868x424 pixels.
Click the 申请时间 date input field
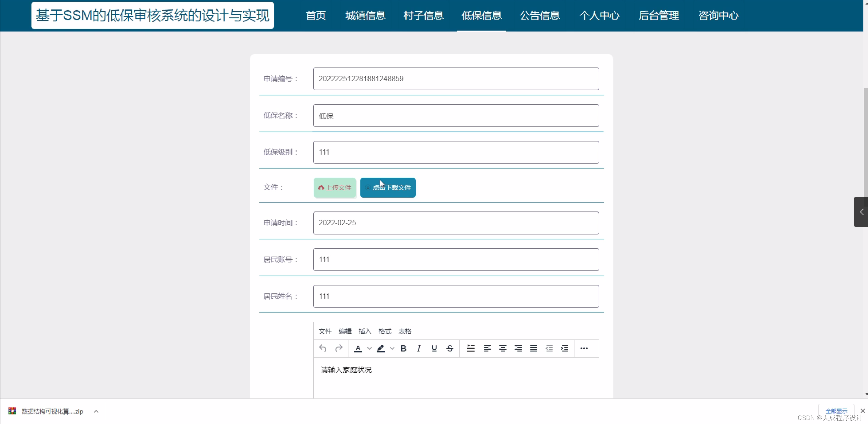coord(456,223)
